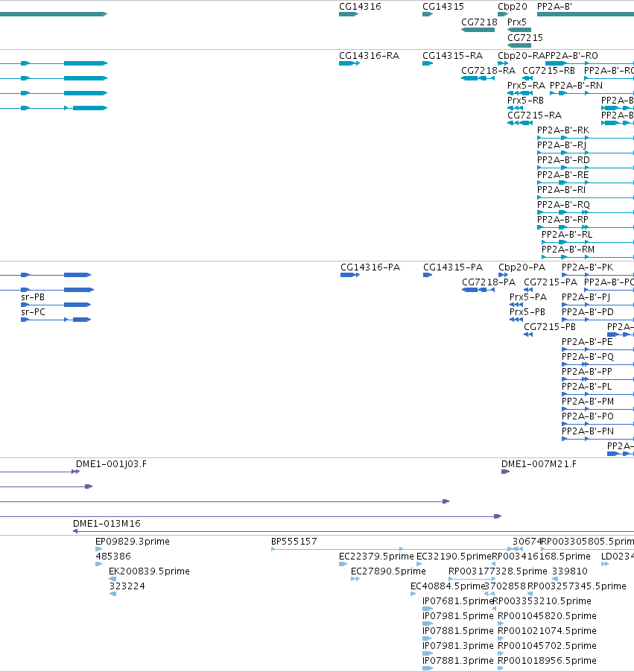This screenshot has width=634, height=672.
Task: Click the DME1-007M21.F BAC label
Action: pos(539,464)
